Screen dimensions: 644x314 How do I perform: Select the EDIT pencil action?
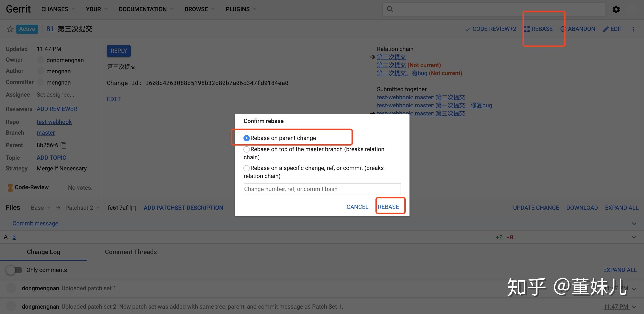point(613,29)
